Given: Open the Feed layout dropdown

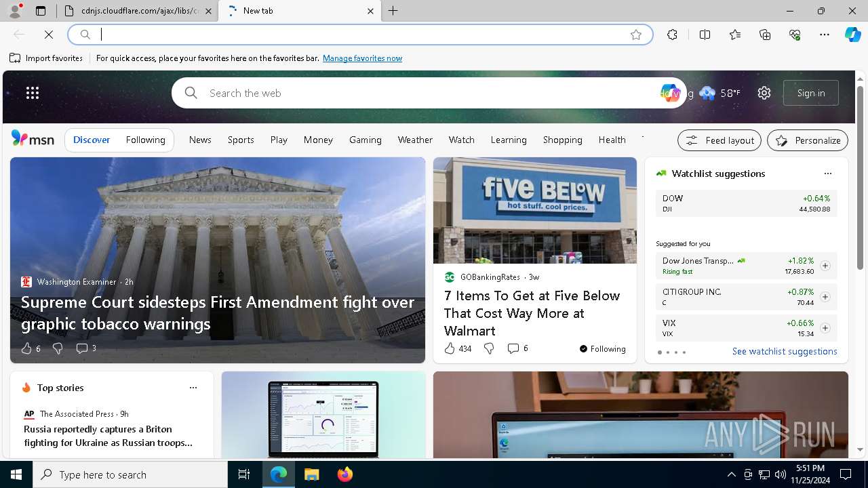Looking at the screenshot, I should click(719, 140).
